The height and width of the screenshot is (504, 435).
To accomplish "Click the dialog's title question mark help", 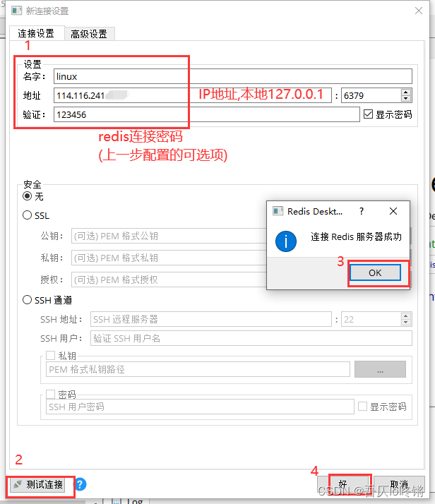I will tap(362, 211).
